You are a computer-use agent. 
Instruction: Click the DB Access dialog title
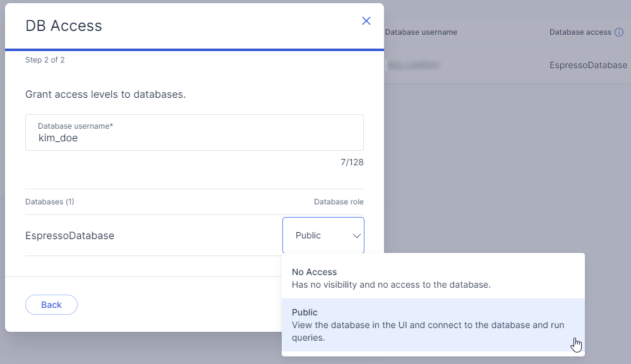click(x=63, y=26)
